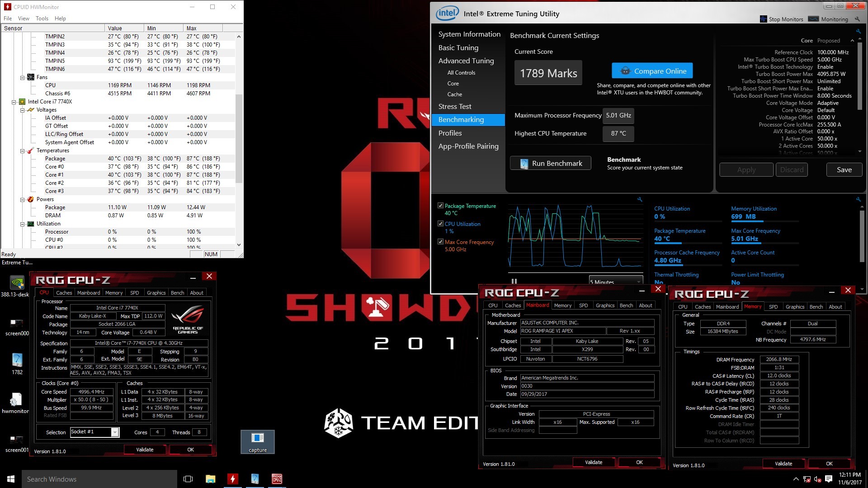Select the hwmonitor desktop icon
Screen dimensions: 868x488
point(15,404)
